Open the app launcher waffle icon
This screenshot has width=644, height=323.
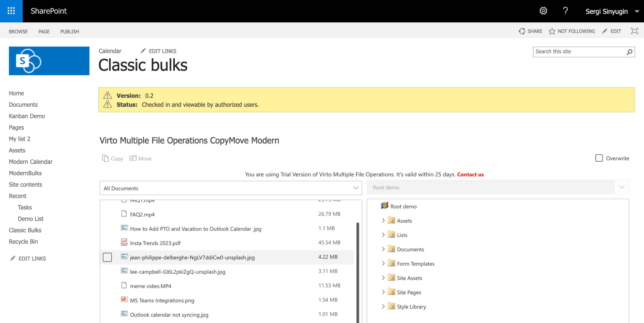coord(11,11)
